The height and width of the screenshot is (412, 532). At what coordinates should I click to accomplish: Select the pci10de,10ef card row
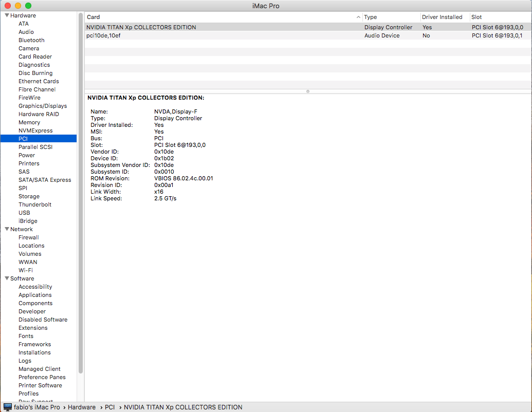point(308,35)
